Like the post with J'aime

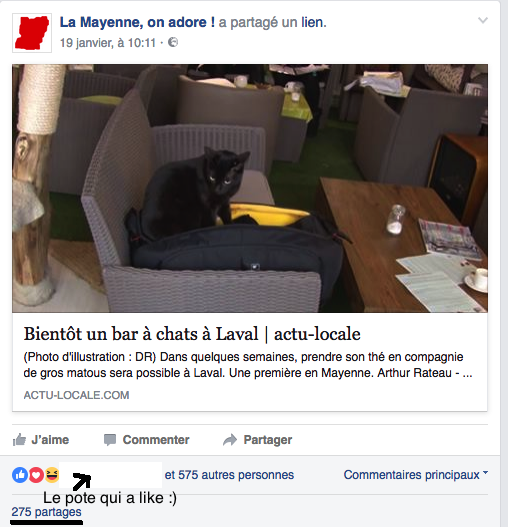[41, 440]
